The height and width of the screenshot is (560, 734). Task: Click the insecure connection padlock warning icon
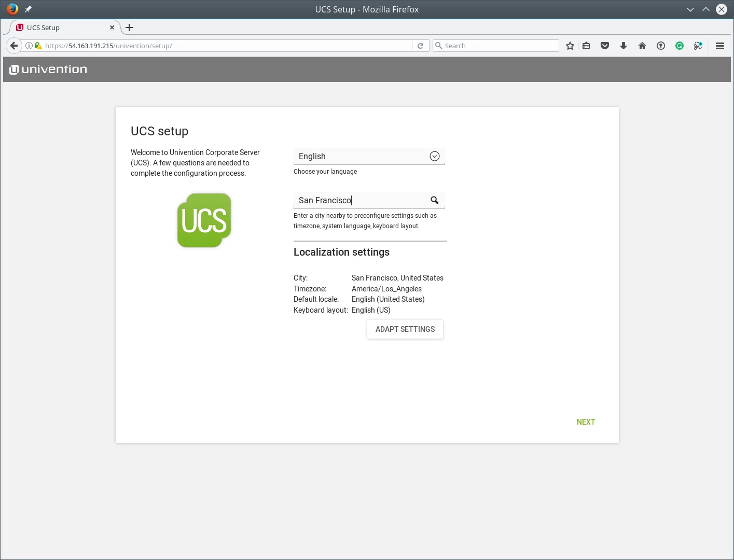pos(38,46)
